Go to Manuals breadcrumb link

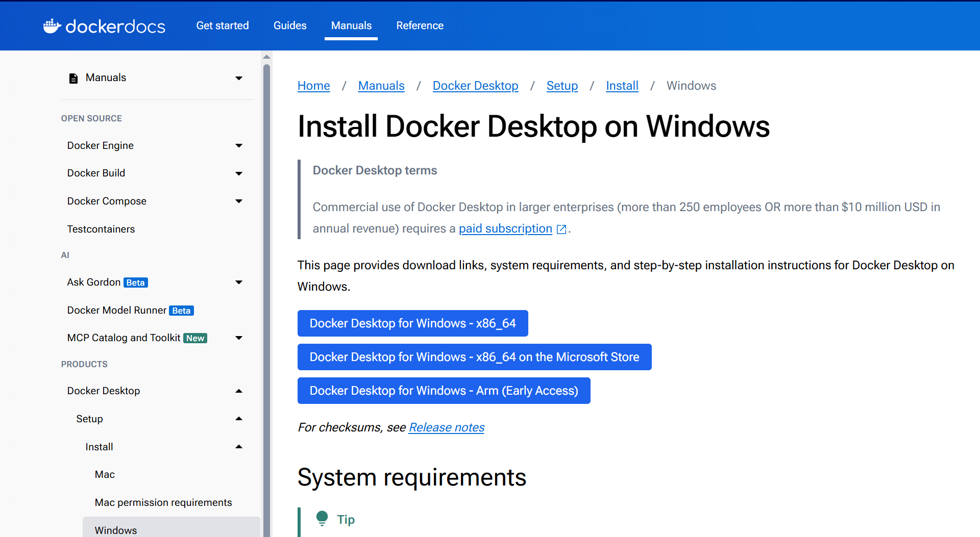point(381,86)
